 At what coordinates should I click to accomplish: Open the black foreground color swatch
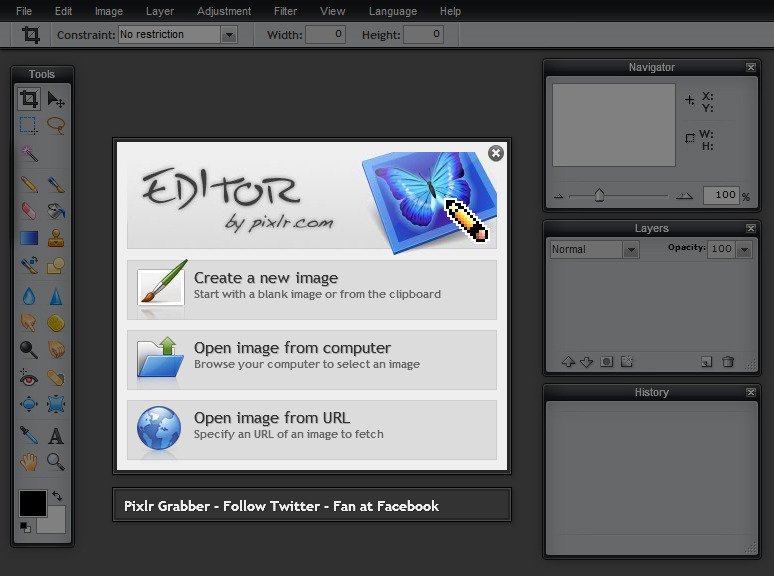[33, 503]
